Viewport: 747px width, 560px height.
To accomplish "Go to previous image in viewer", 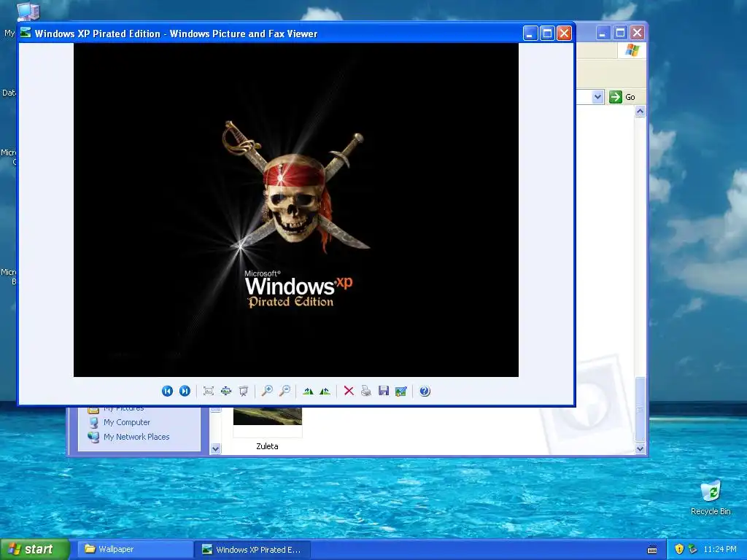I will click(167, 391).
